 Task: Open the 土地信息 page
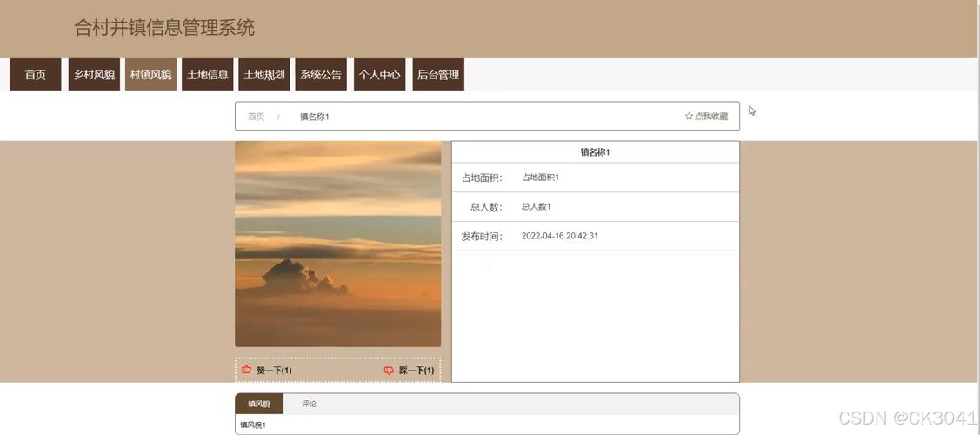point(207,75)
